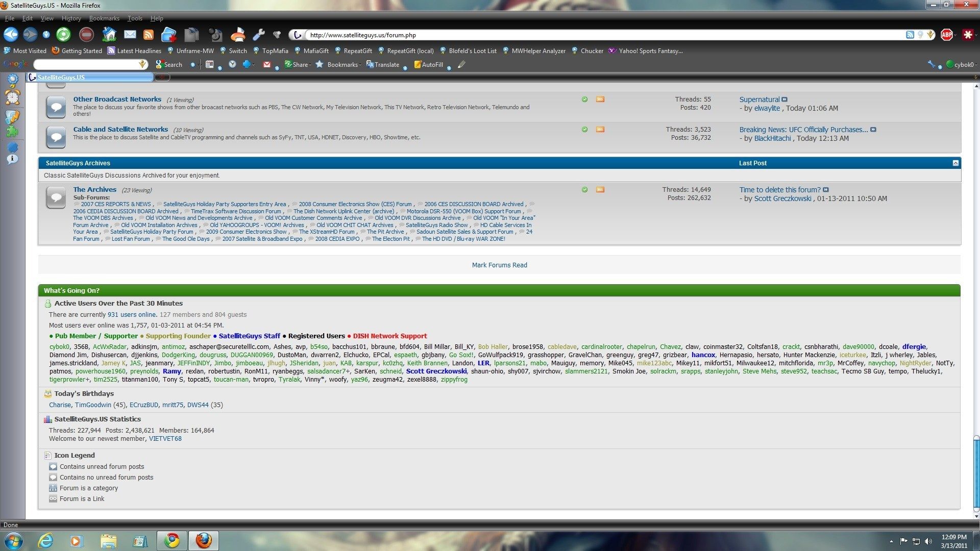
Task: Click the info speech bubble sidebar icon
Action: (12, 159)
